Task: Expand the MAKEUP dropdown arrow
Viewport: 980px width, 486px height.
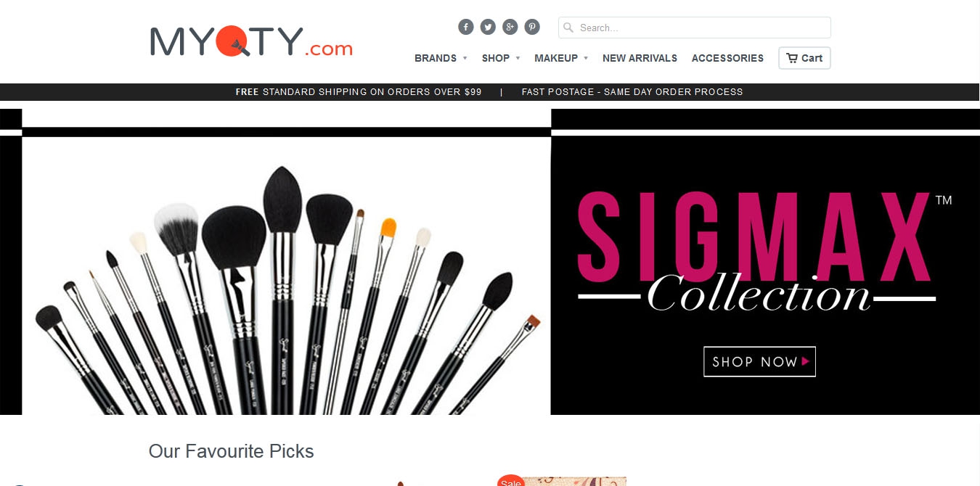Action: 586,58
